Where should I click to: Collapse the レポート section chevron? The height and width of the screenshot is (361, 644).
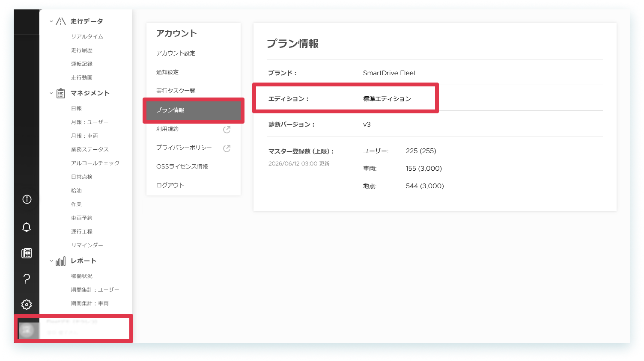pyautogui.click(x=51, y=261)
